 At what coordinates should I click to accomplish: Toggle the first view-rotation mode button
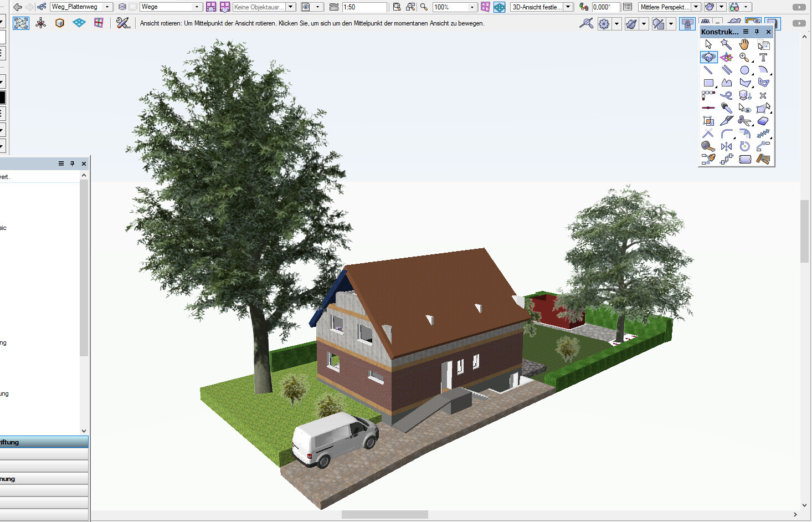tap(21, 23)
